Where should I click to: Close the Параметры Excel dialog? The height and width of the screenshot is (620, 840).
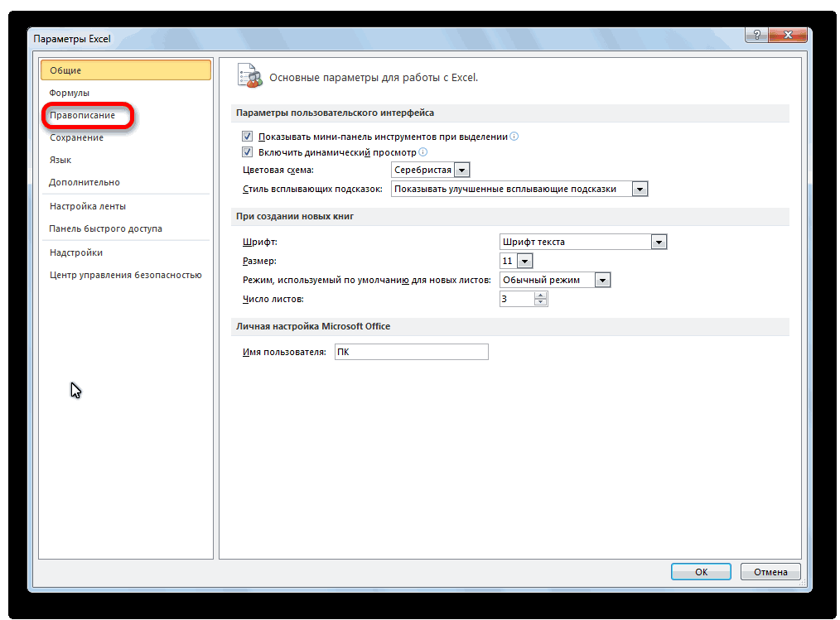click(788, 35)
